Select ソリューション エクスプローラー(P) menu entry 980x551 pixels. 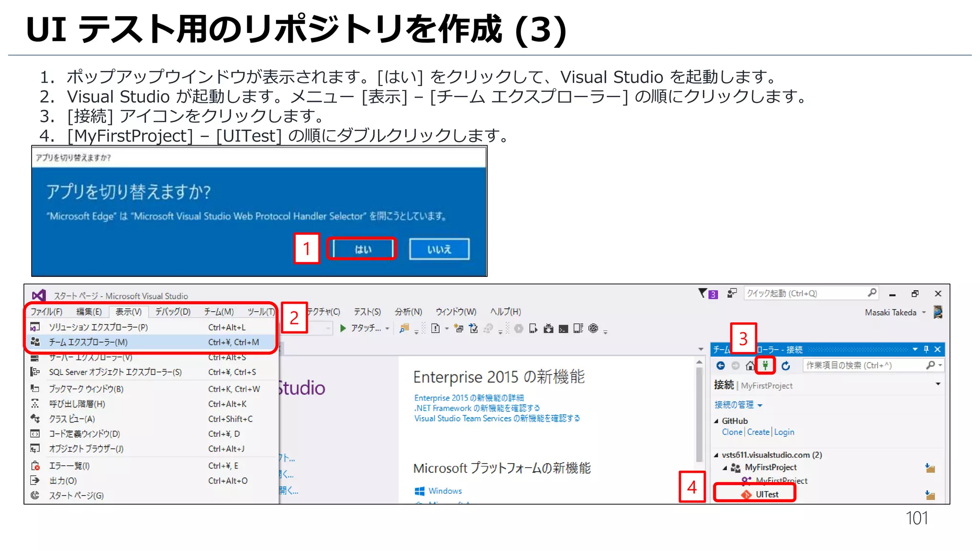click(151, 327)
